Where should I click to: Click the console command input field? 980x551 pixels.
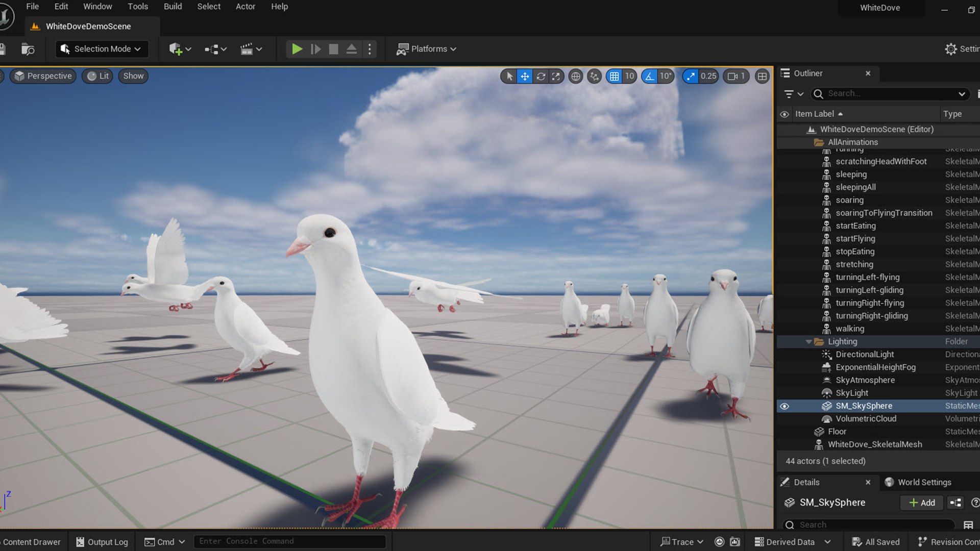click(x=289, y=541)
